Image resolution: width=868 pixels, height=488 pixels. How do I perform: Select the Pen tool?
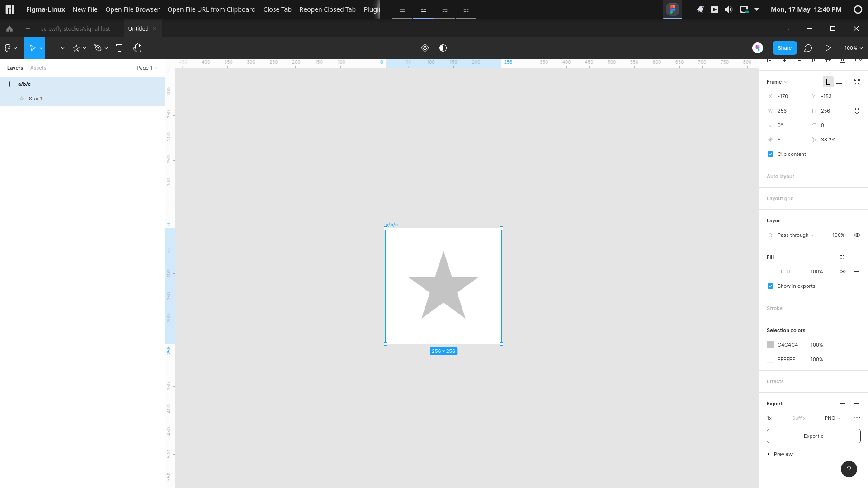pyautogui.click(x=99, y=47)
